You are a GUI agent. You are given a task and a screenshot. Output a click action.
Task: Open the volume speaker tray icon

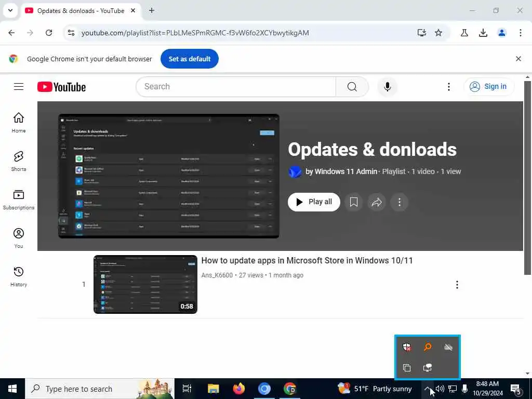[440, 389]
